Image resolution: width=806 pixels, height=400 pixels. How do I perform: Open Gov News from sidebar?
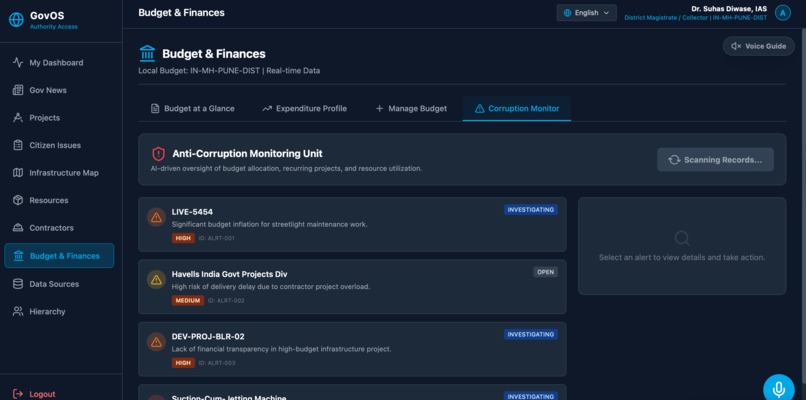59,90
